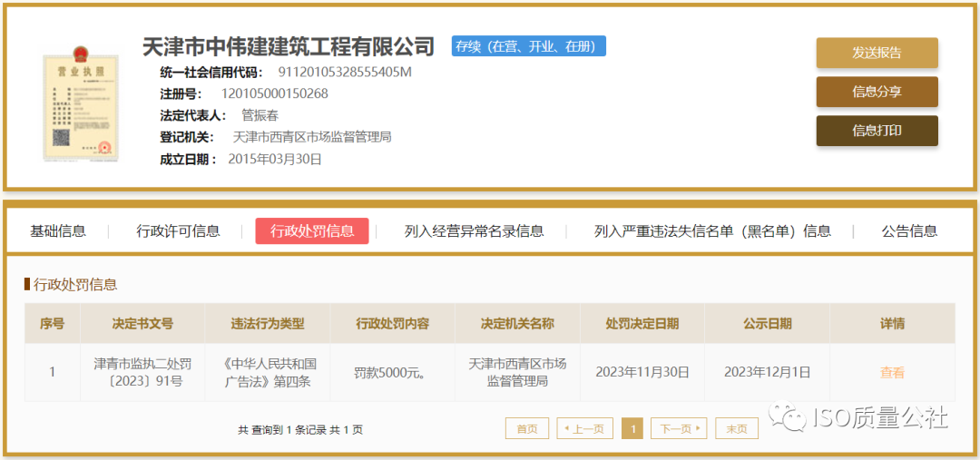980x460 pixels.
Task: Select the 行政处罚信息 tab
Action: 312,230
